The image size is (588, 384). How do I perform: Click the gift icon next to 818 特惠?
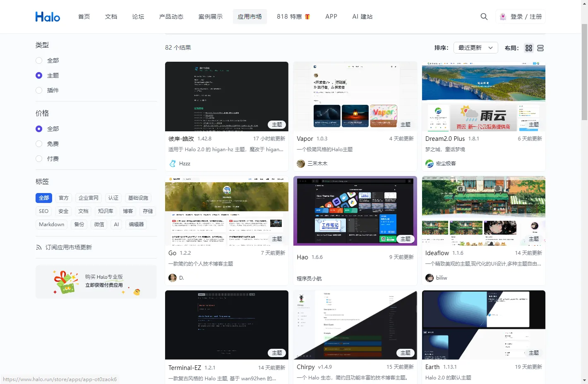(x=307, y=17)
